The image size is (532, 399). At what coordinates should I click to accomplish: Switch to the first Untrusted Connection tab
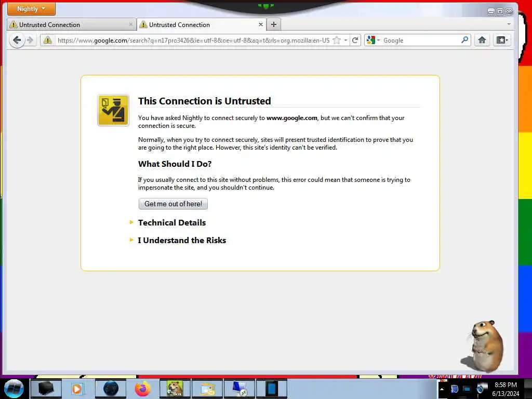(71, 24)
